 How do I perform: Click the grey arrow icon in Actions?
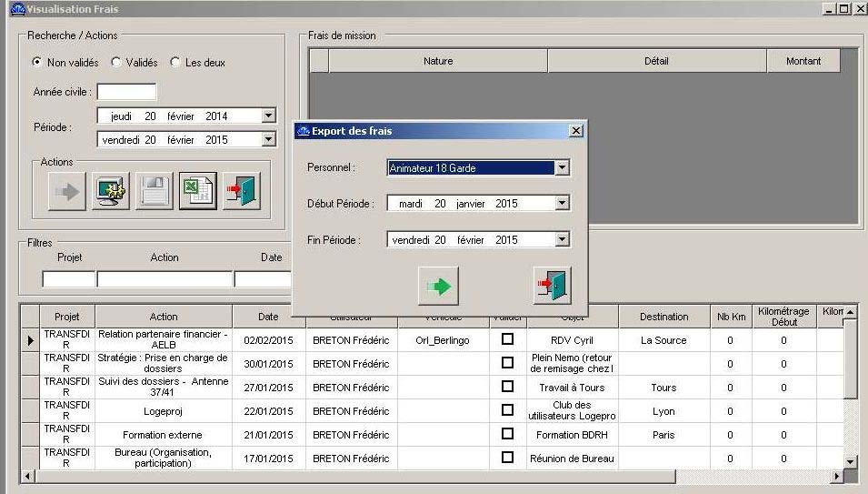pos(67,191)
